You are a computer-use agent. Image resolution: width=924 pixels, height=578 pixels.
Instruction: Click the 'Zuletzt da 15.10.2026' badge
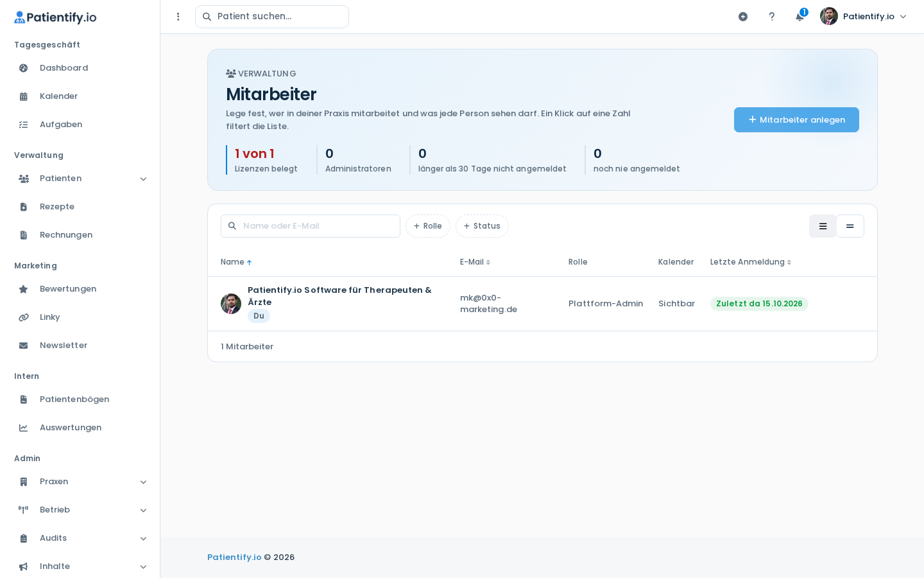coord(759,304)
